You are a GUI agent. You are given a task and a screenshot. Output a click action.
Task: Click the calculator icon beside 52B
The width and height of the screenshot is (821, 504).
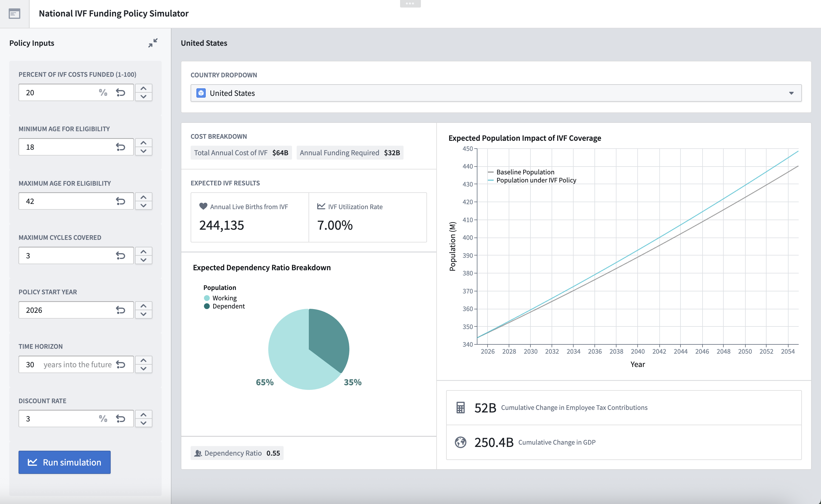460,407
